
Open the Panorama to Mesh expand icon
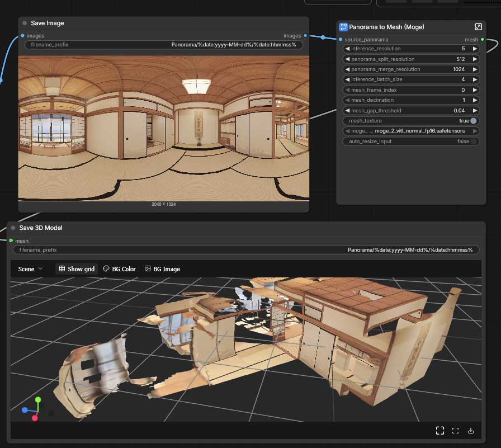(x=478, y=27)
